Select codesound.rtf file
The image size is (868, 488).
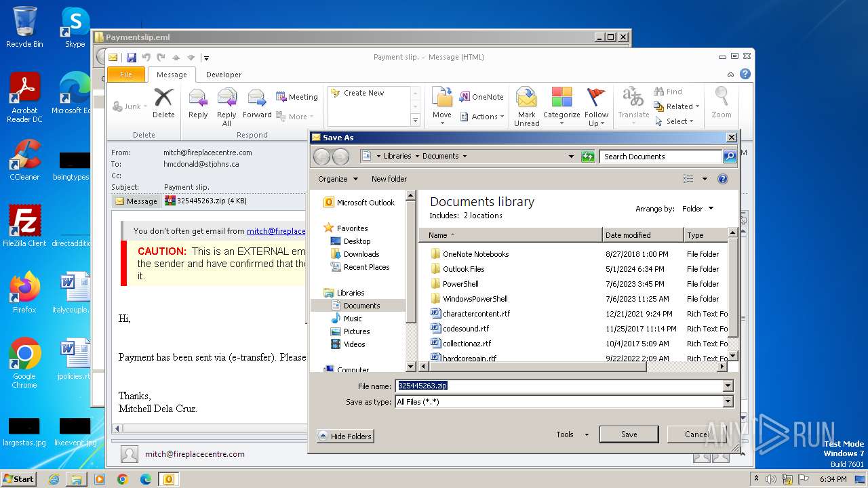[x=460, y=329]
